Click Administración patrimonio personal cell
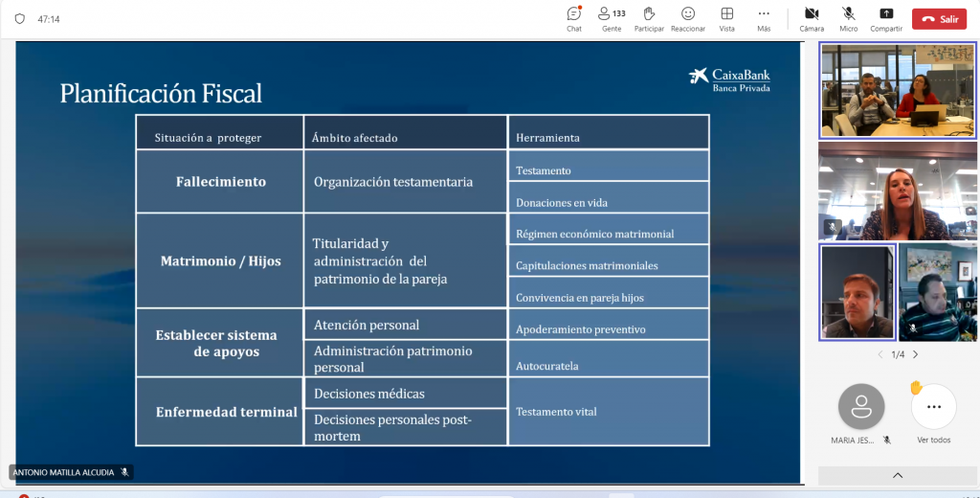 pos(406,358)
